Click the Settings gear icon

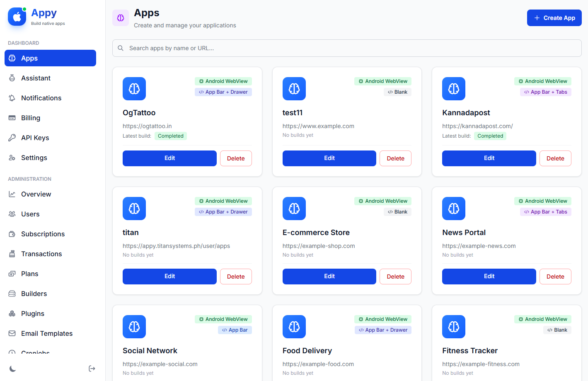pos(12,158)
